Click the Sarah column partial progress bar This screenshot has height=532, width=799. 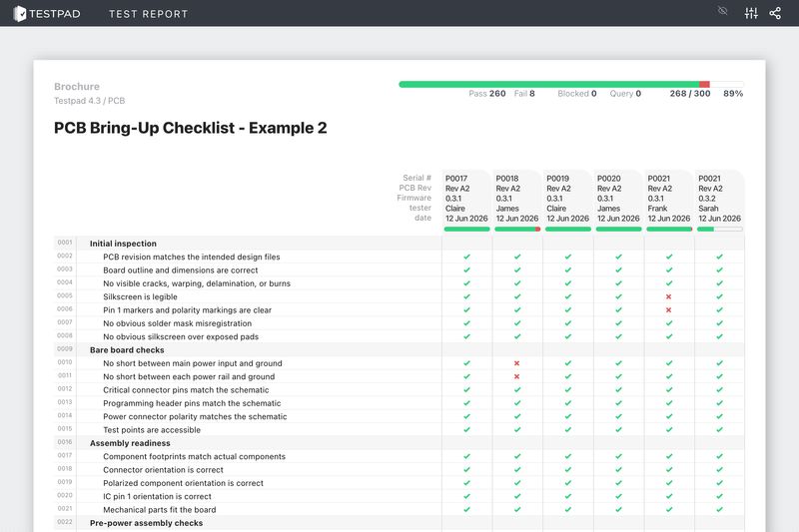point(719,230)
